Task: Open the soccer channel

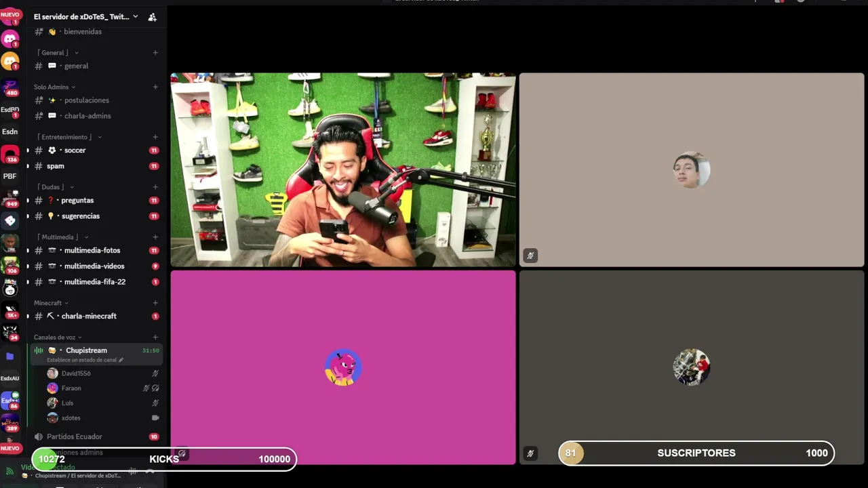Action: click(x=96, y=150)
